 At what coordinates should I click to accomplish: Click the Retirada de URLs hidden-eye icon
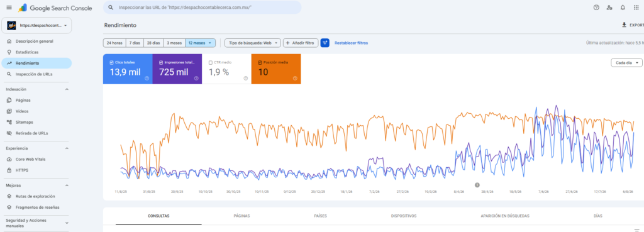click(x=9, y=133)
